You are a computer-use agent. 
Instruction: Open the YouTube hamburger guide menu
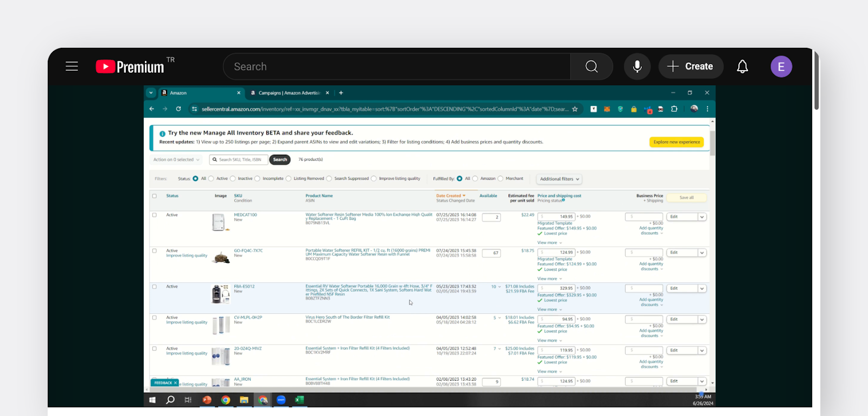[x=72, y=66]
